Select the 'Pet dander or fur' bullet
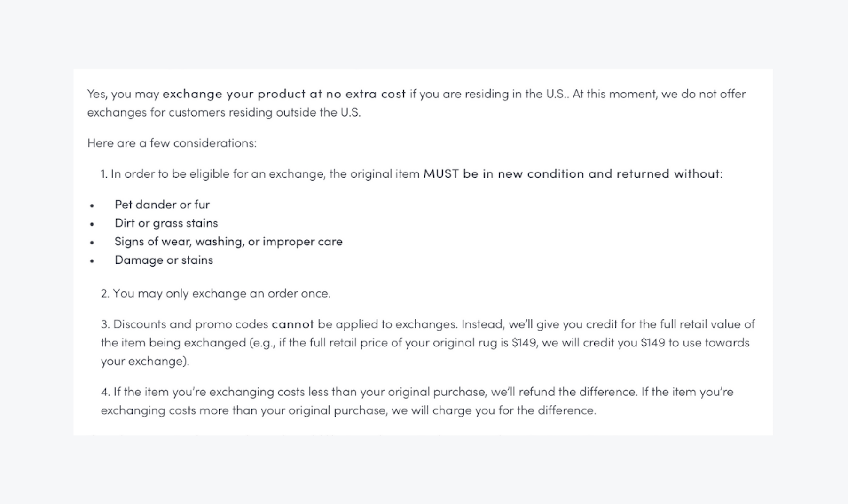The image size is (848, 504). click(162, 205)
